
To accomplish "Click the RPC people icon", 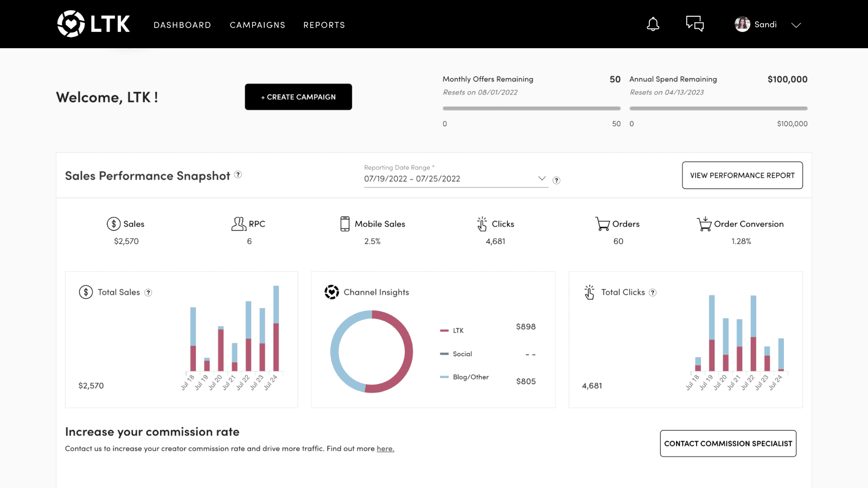I will pyautogui.click(x=237, y=223).
